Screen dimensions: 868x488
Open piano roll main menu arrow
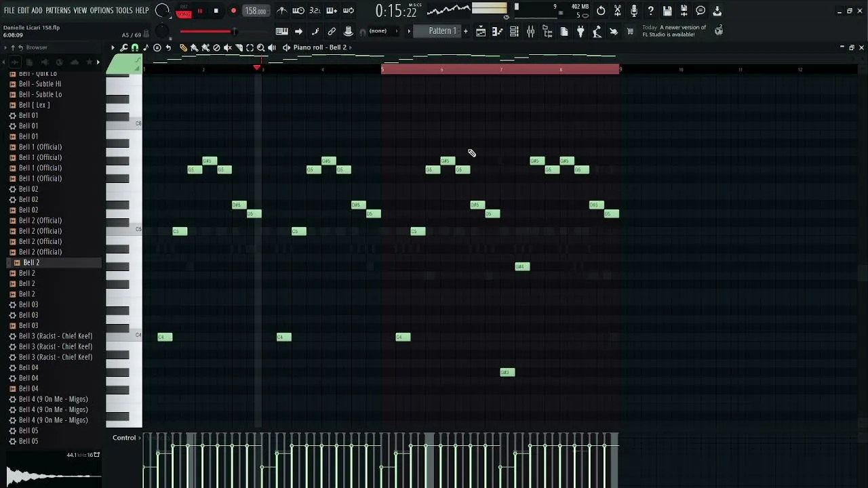point(113,47)
